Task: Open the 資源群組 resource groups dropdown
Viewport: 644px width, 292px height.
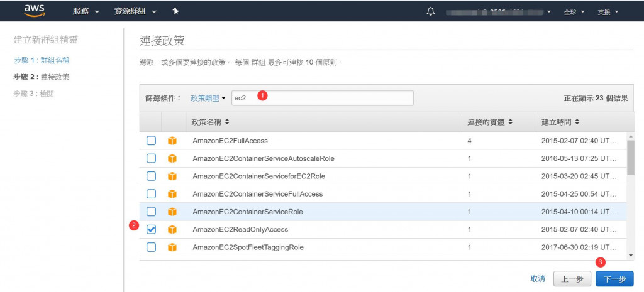Action: pyautogui.click(x=135, y=11)
